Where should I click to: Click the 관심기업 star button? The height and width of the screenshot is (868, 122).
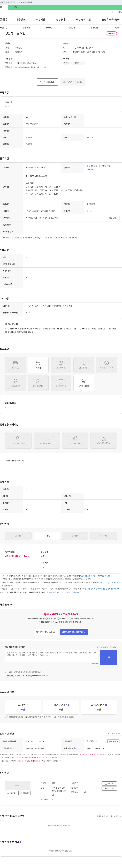click(11, 793)
